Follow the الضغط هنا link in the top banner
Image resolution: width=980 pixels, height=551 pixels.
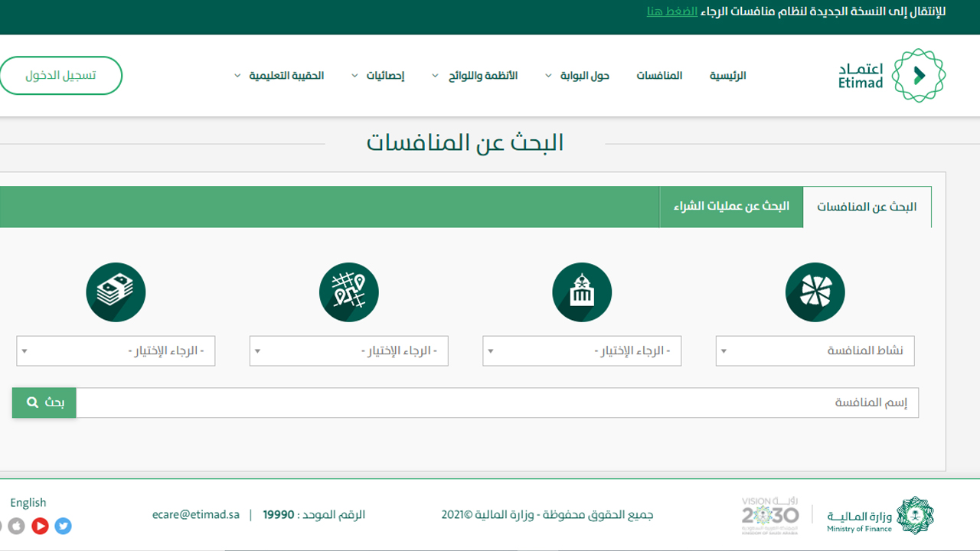672,11
